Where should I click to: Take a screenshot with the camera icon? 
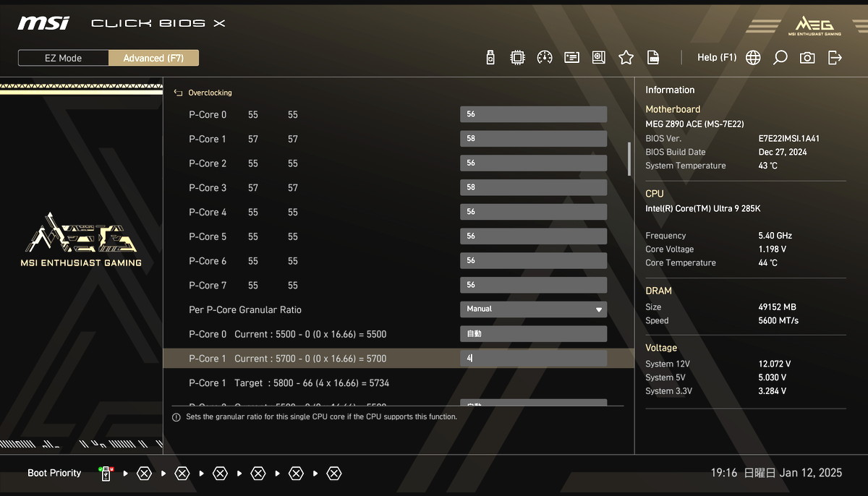(807, 58)
